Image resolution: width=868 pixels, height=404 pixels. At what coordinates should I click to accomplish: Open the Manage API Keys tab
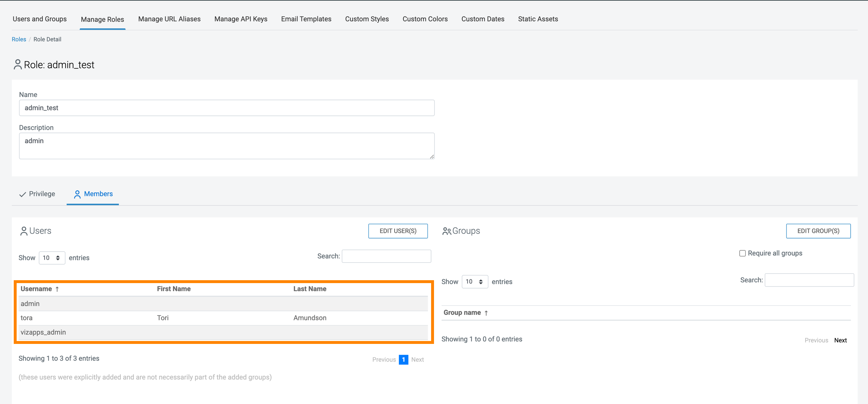tap(241, 19)
